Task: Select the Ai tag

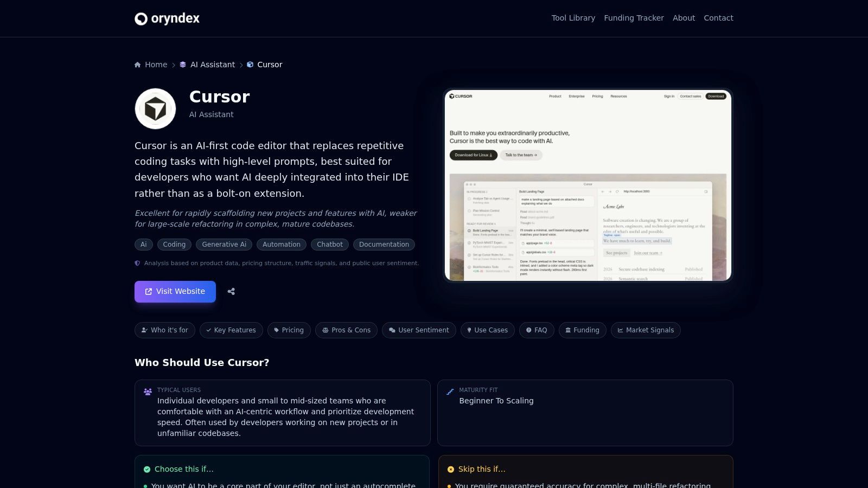Action: point(144,245)
